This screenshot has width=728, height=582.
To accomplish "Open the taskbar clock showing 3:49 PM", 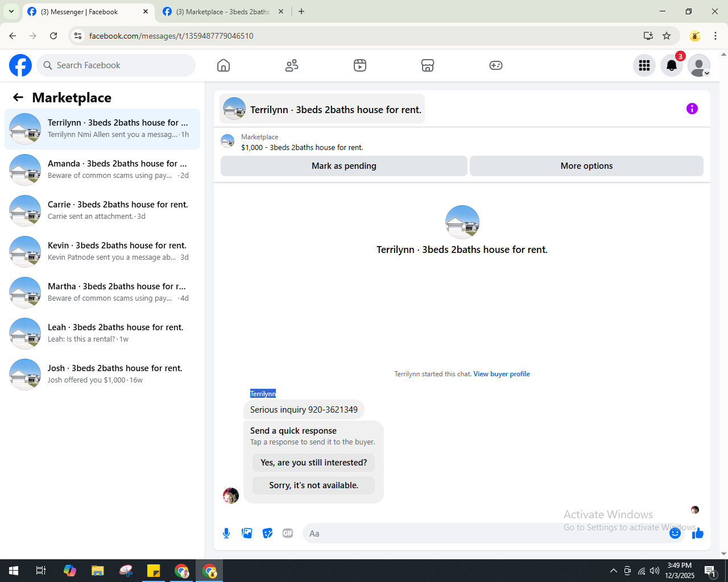I will click(x=680, y=571).
